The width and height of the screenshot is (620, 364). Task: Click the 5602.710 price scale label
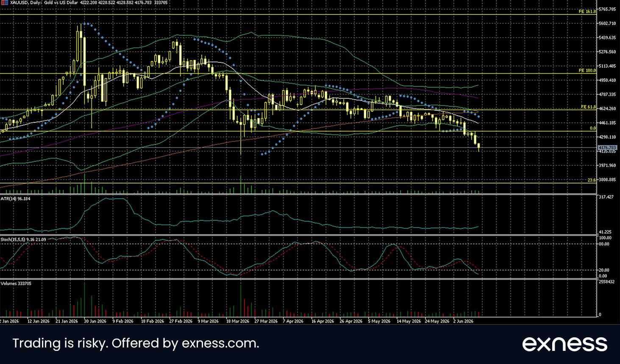pyautogui.click(x=607, y=24)
